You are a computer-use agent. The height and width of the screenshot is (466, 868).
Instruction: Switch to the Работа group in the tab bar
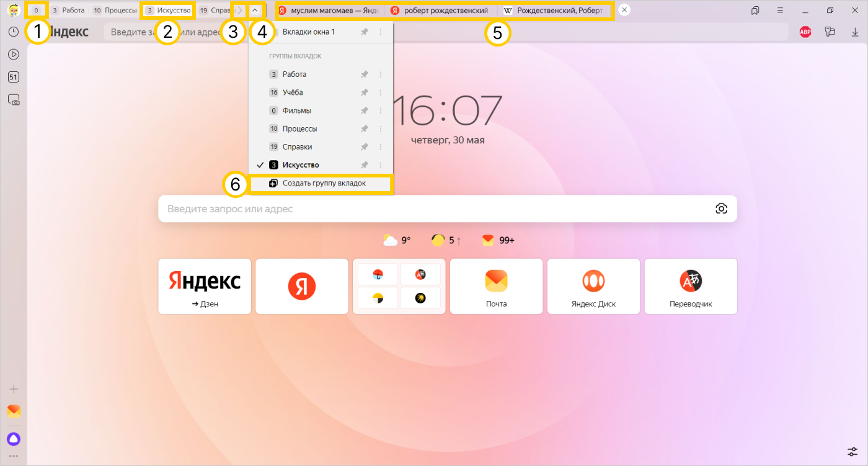68,11
